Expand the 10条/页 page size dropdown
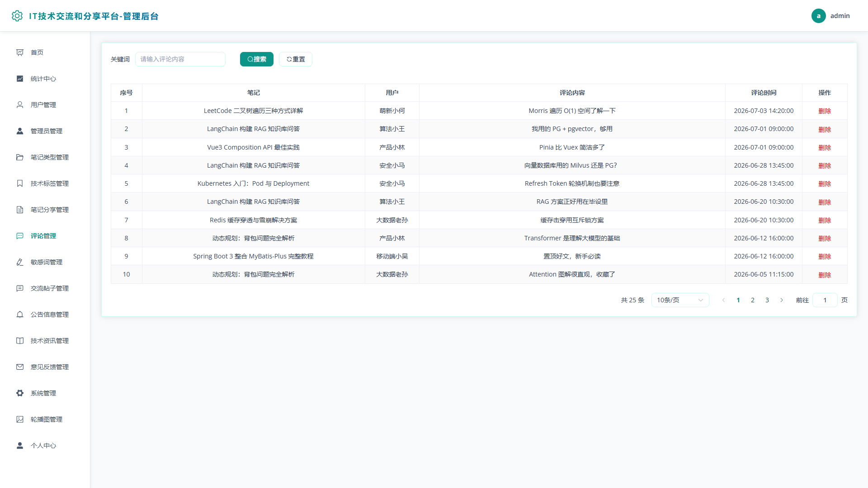Screen dimensions: 868x488 click(680, 300)
